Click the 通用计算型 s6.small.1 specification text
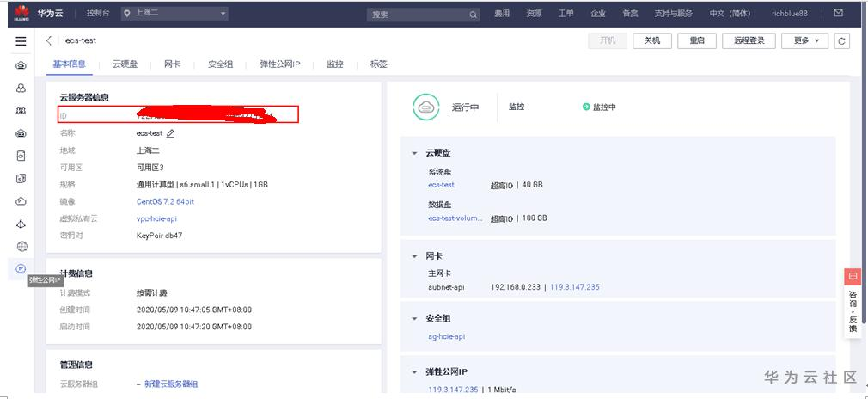The image size is (868, 399). coord(202,185)
